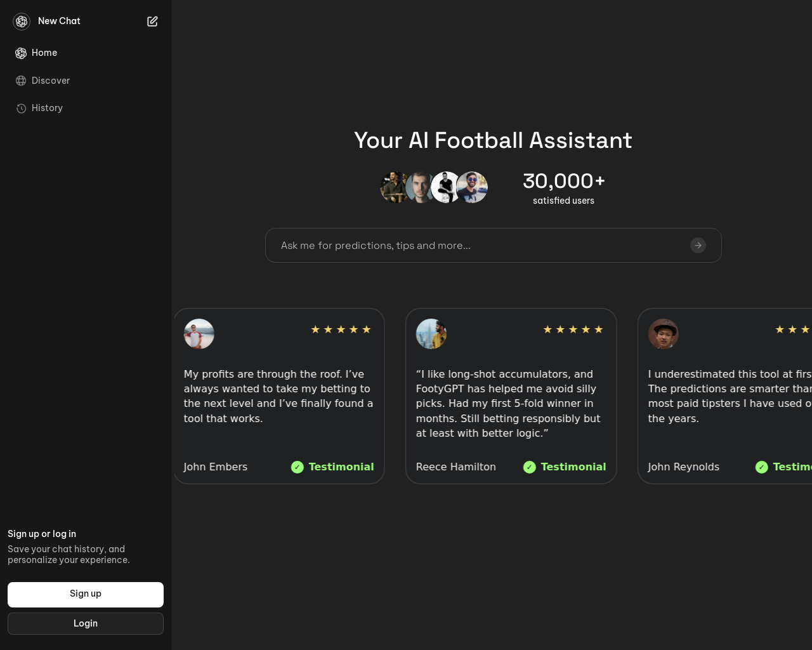Image resolution: width=812 pixels, height=650 pixels.
Task: Click John Embers' profile avatar
Action: (x=199, y=334)
